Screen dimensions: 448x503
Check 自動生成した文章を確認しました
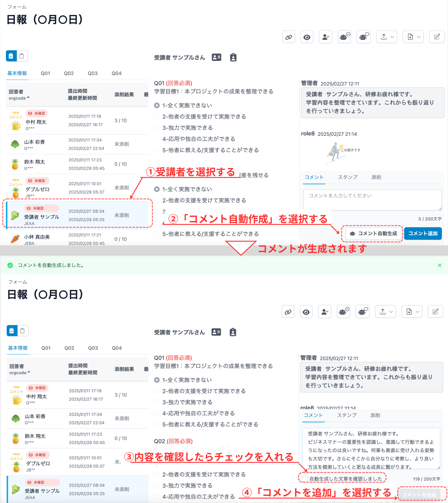tap(304, 479)
